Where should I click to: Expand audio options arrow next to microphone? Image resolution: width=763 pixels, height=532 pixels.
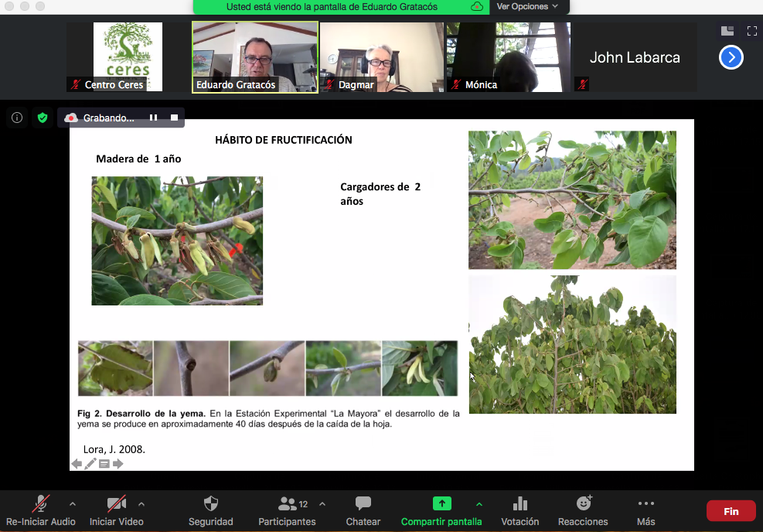[73, 503]
